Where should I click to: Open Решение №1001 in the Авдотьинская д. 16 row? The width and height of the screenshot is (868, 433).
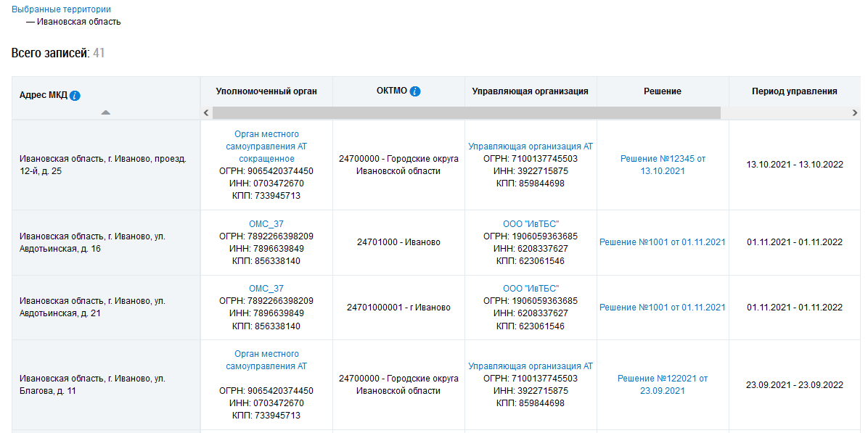pyautogui.click(x=663, y=242)
